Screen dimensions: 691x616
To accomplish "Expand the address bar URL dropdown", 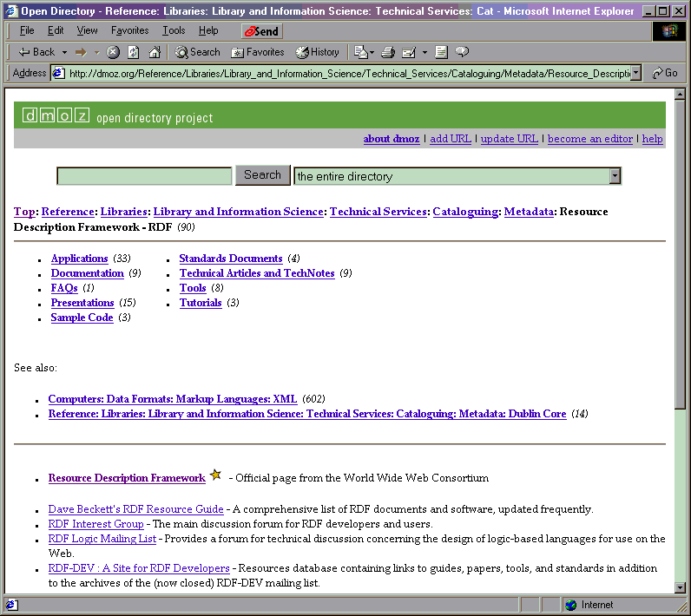I will click(x=635, y=74).
